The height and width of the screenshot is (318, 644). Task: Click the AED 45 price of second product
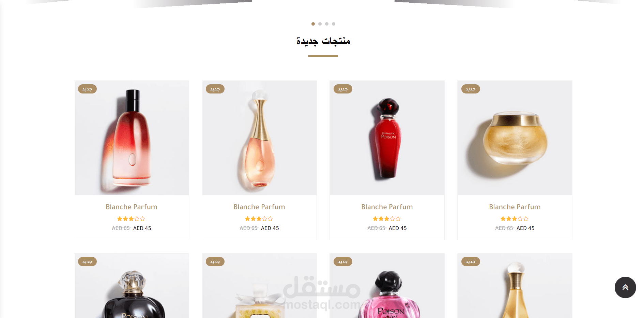pos(270,228)
